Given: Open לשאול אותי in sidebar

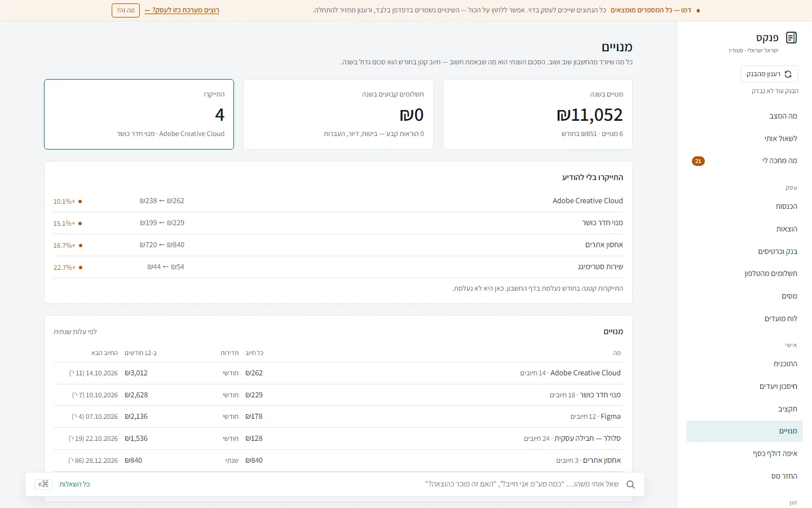Looking at the screenshot, I should pos(744,139).
